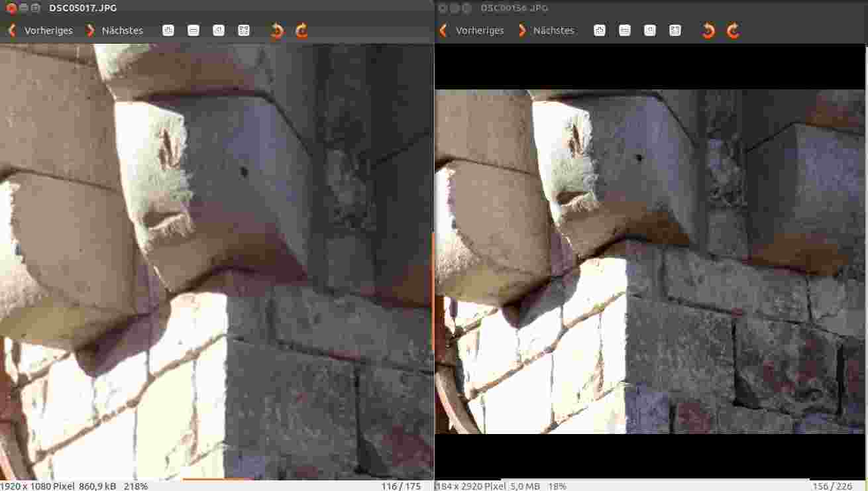The image size is (868, 491).
Task: Fit image to window in DSC00156.JPG toolbar
Action: (675, 30)
